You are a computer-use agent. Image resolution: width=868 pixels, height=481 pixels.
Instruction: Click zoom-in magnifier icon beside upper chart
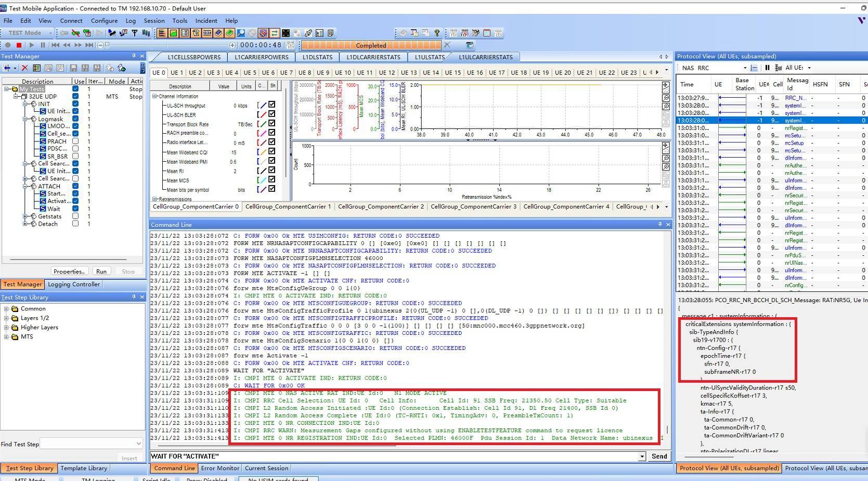click(x=666, y=98)
